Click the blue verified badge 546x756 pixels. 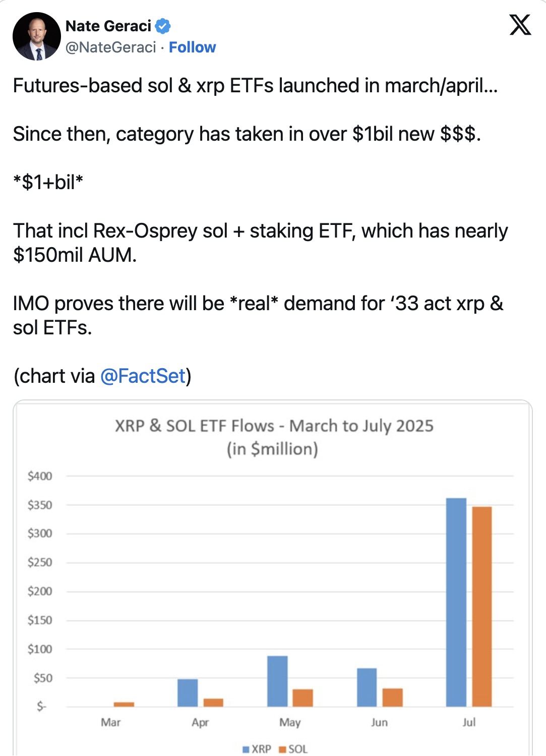[163, 26]
